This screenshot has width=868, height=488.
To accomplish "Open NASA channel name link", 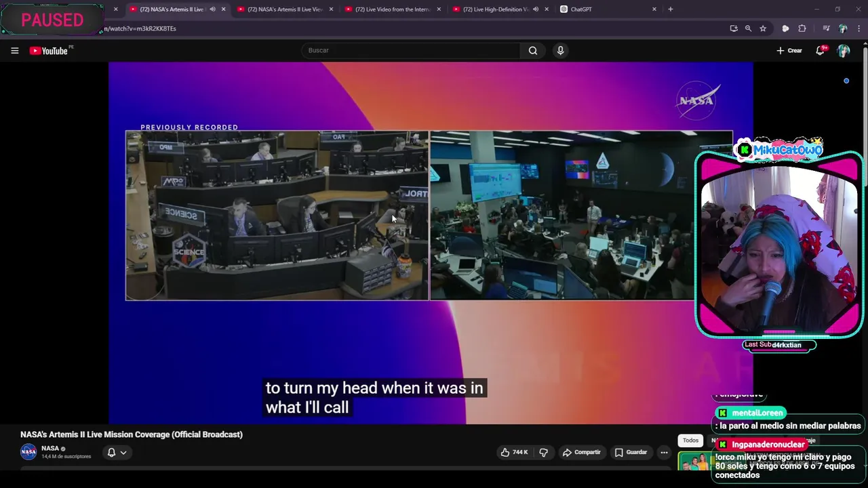I will pyautogui.click(x=50, y=448).
